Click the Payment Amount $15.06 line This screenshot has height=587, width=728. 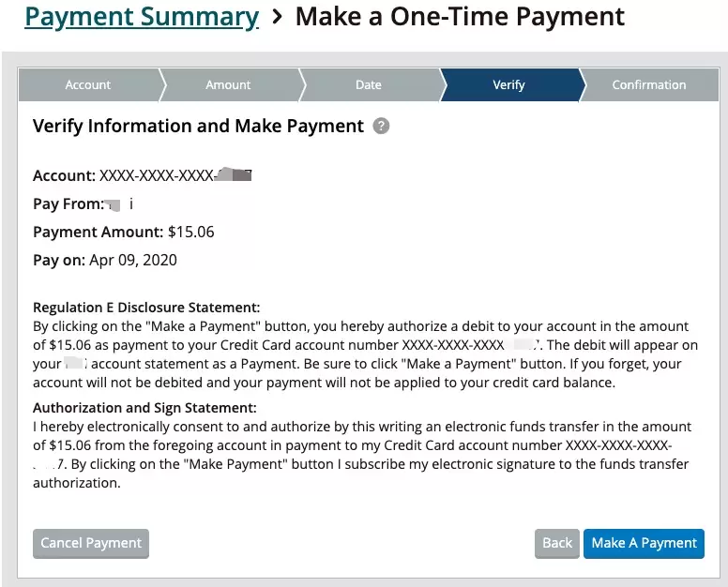coord(123,232)
